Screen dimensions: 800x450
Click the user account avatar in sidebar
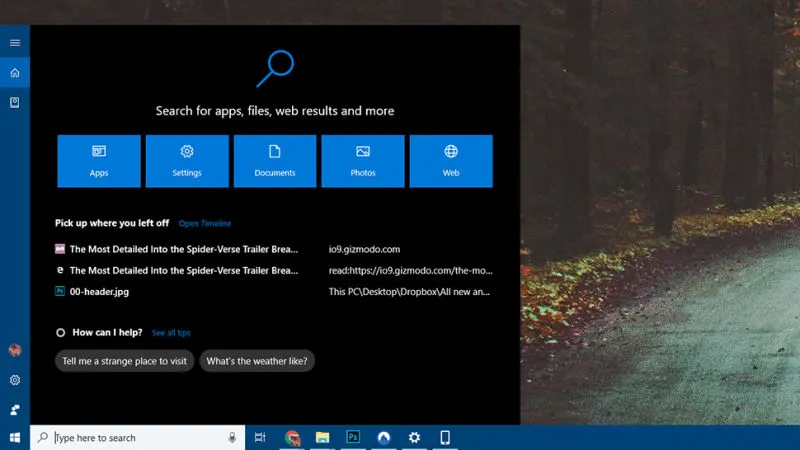point(15,350)
